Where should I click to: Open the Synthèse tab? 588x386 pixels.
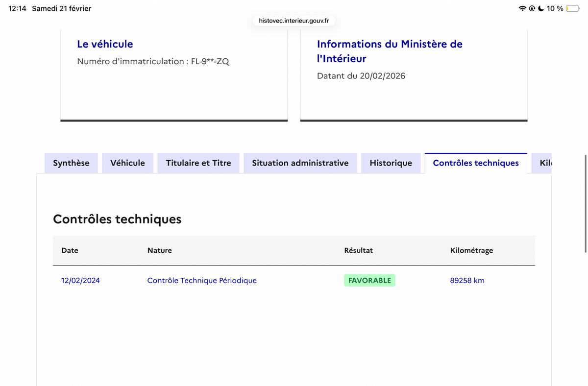tap(71, 163)
